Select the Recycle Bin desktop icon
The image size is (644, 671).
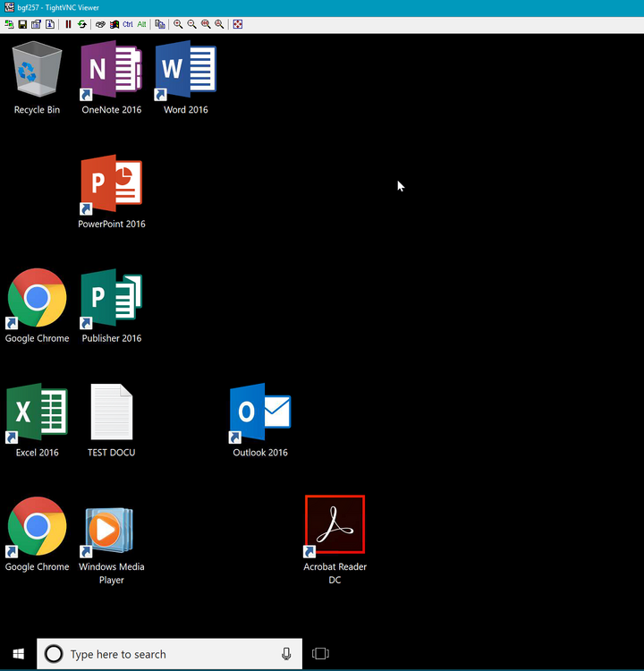[x=37, y=78]
